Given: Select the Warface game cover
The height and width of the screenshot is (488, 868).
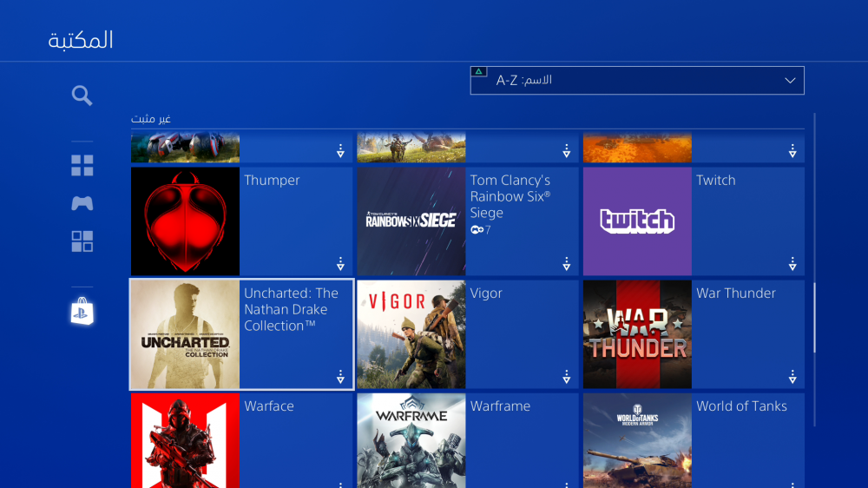Looking at the screenshot, I should [x=185, y=440].
